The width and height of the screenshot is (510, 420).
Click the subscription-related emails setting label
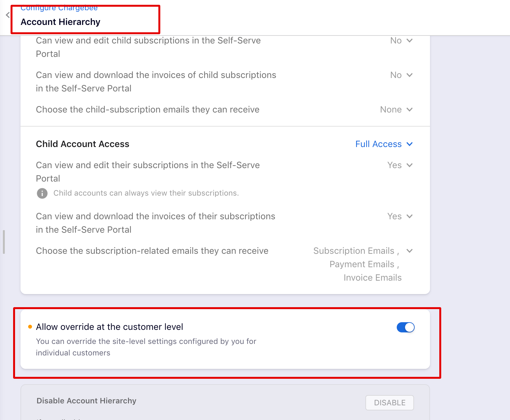(x=152, y=251)
